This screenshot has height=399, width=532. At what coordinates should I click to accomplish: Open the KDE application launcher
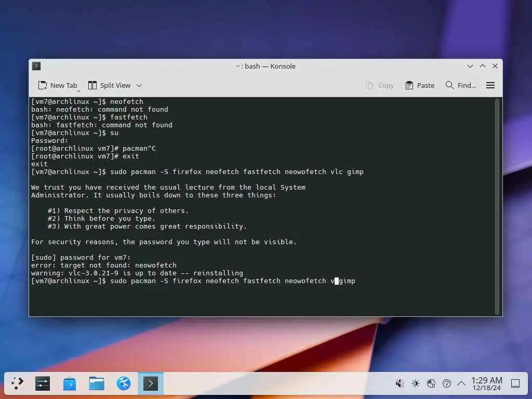coord(17,383)
